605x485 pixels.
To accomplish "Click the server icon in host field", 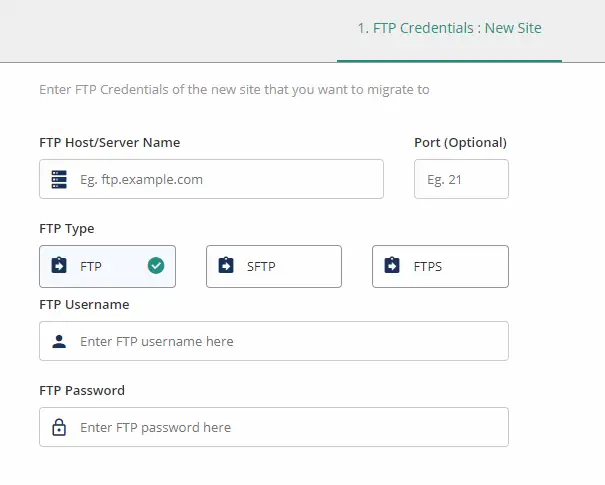I will pos(59,179).
